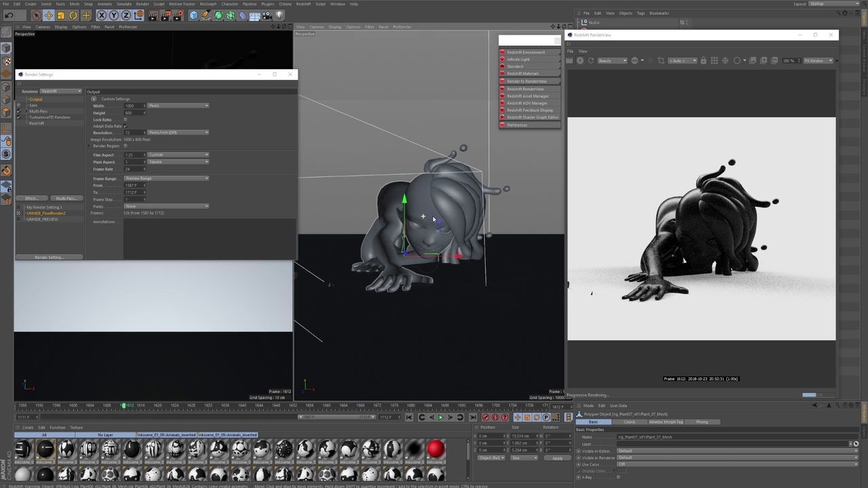868x488 pixels.
Task: Open Width units dropdown showing Pixels
Action: (x=178, y=106)
